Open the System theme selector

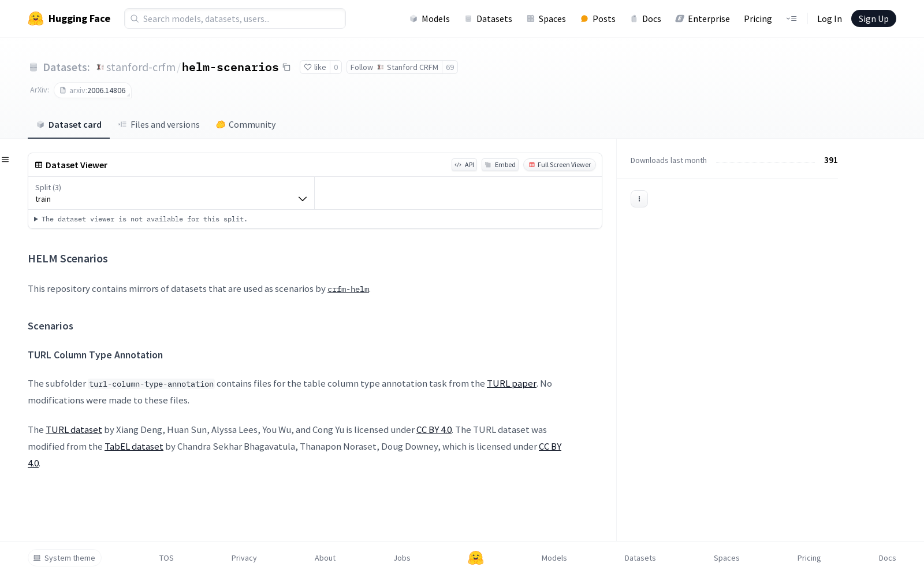pos(65,558)
